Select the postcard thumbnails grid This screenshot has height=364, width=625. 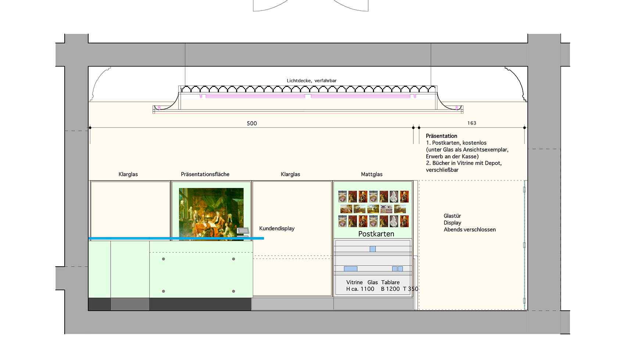pyautogui.click(x=373, y=209)
